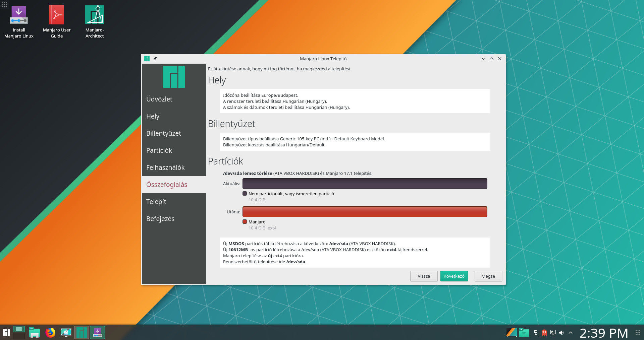
Task: Open the volume control tray icon
Action: click(561, 333)
